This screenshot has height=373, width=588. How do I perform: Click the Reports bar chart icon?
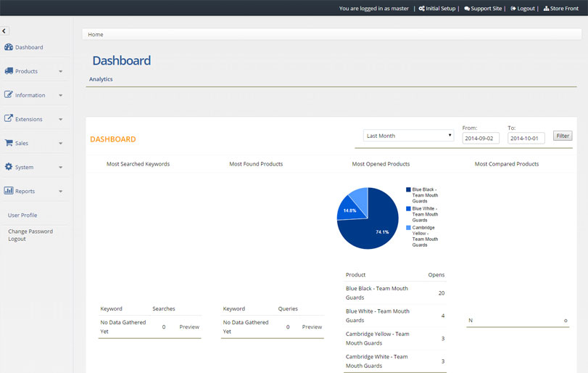pyautogui.click(x=9, y=191)
